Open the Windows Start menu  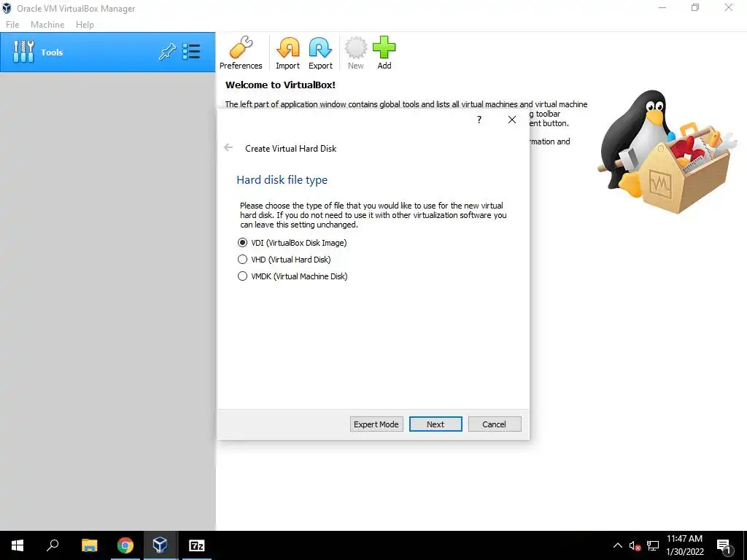pyautogui.click(x=18, y=545)
